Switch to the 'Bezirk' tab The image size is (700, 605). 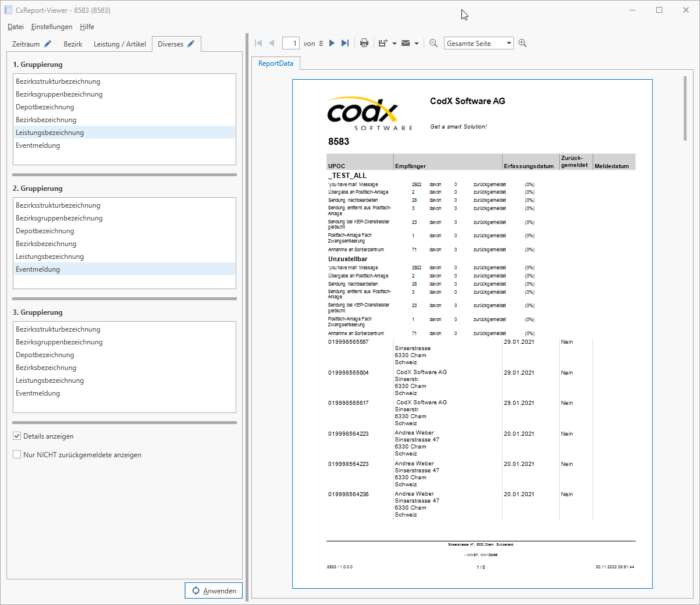73,44
